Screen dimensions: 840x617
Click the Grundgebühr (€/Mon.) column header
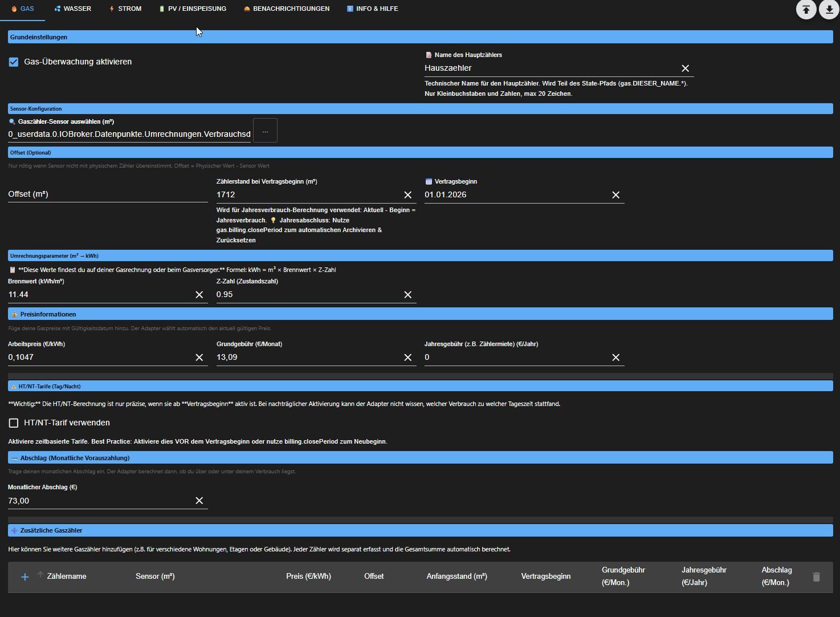click(x=623, y=577)
